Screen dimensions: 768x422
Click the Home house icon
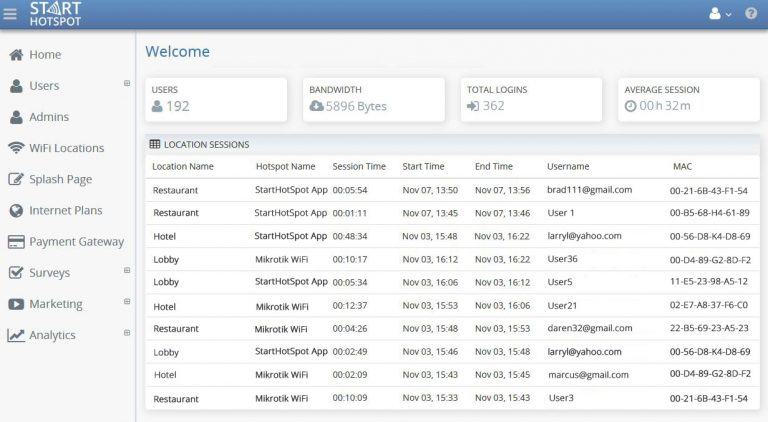tap(16, 55)
